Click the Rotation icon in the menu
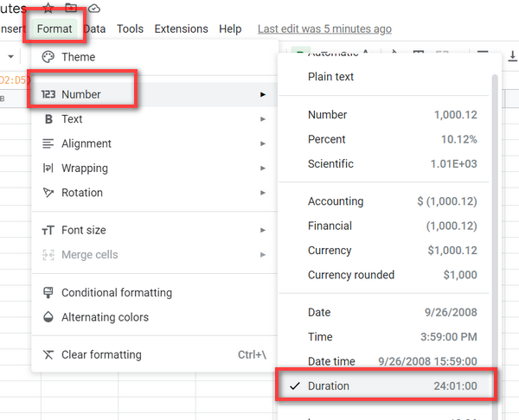 pyautogui.click(x=48, y=193)
